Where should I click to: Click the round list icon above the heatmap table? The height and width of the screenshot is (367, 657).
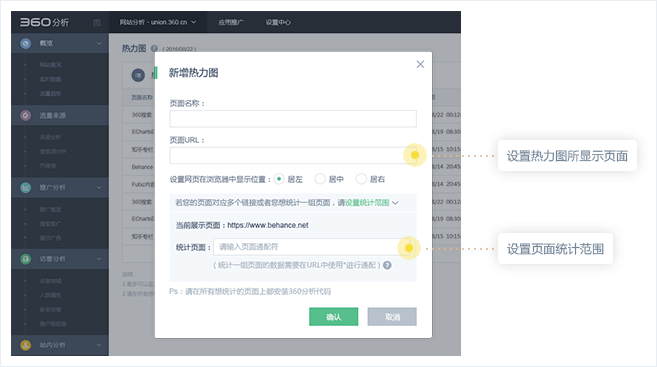pos(138,75)
